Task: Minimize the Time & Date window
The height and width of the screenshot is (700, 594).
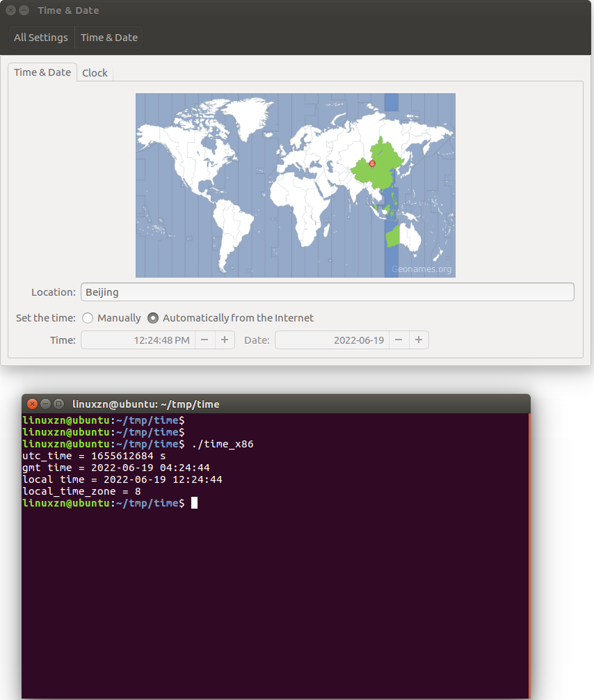Action: coord(24,10)
